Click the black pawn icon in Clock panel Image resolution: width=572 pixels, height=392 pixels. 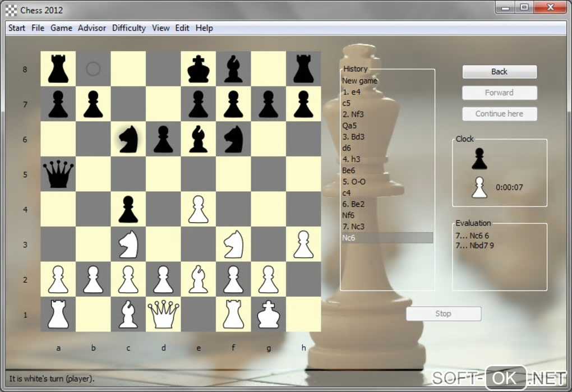coord(479,159)
